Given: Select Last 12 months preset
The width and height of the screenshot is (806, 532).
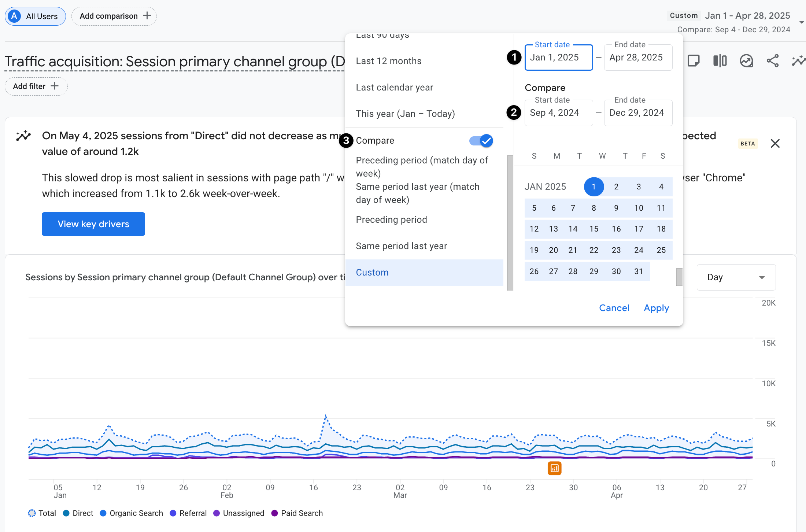Looking at the screenshot, I should (389, 61).
